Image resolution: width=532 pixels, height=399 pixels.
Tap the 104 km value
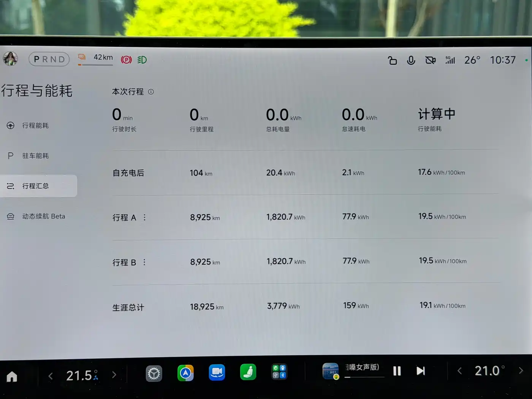click(x=201, y=173)
